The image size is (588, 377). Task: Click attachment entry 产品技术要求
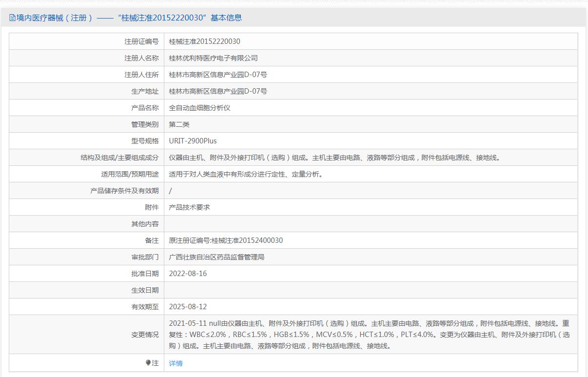pyautogui.click(x=189, y=207)
